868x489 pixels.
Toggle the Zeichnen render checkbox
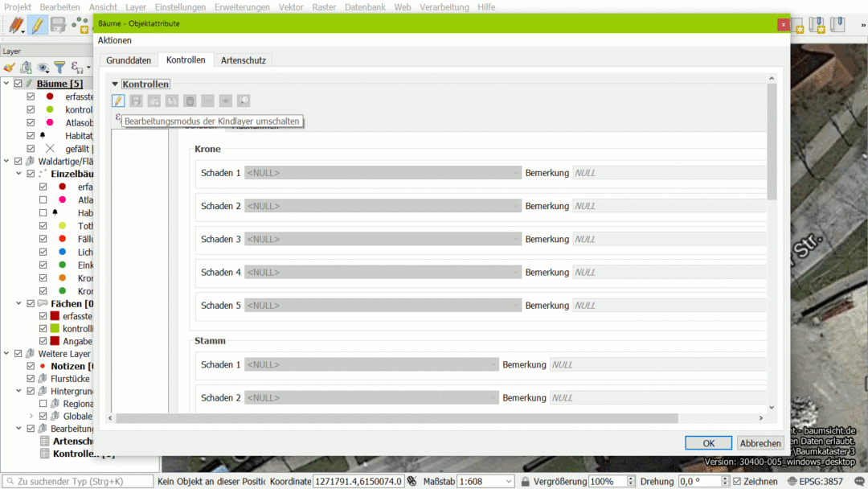point(738,481)
